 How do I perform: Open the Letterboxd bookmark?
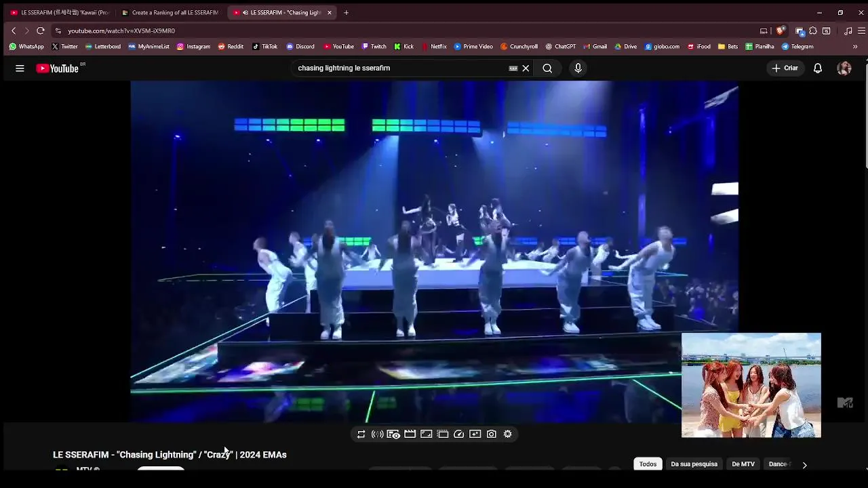pos(102,47)
